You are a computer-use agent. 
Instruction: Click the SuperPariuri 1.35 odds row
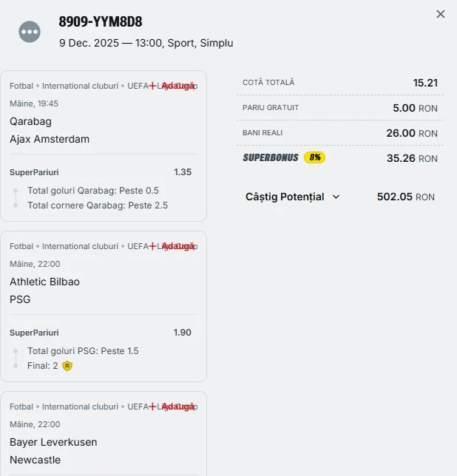click(x=103, y=172)
